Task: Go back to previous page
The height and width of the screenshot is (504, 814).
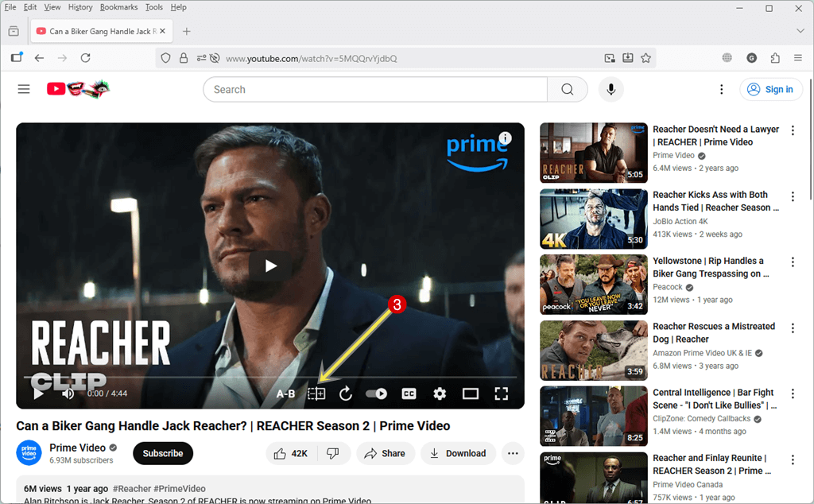Action: pos(39,58)
